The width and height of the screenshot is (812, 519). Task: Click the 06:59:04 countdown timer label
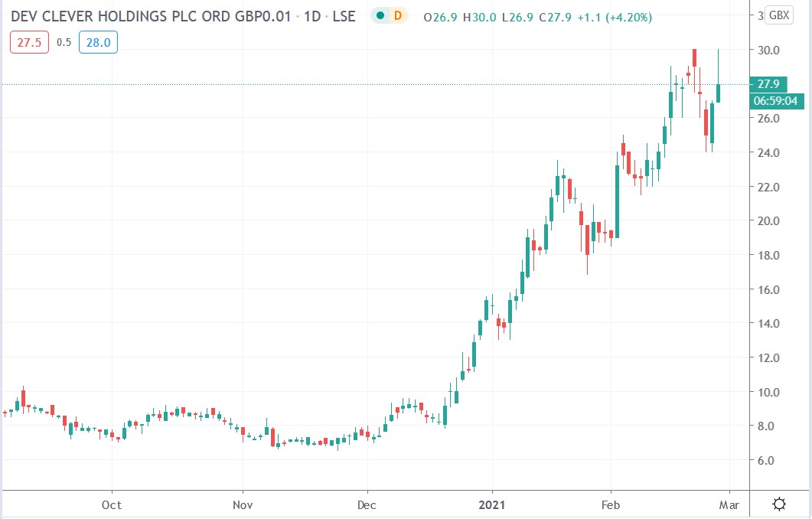[x=774, y=100]
